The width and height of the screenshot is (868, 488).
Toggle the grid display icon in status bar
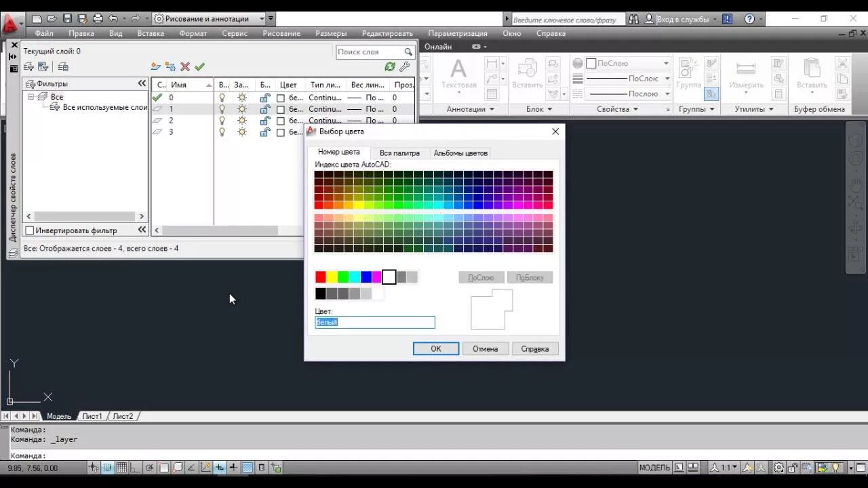click(x=122, y=467)
